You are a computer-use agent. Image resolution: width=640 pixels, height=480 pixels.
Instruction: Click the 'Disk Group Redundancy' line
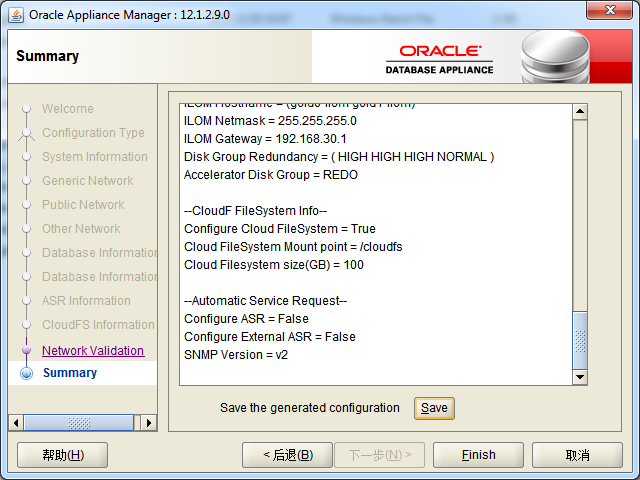tap(339, 157)
